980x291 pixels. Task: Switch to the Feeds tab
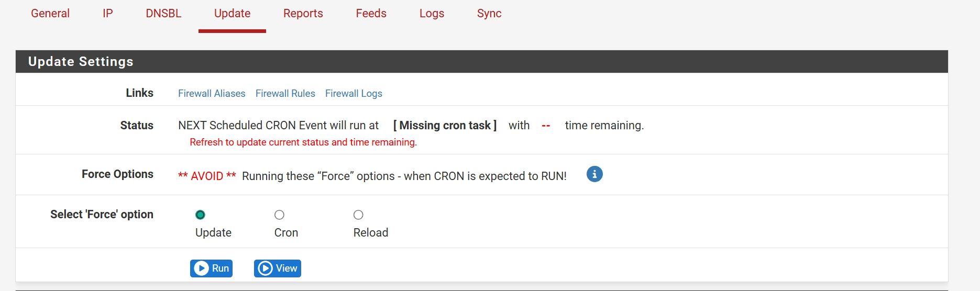tap(371, 14)
